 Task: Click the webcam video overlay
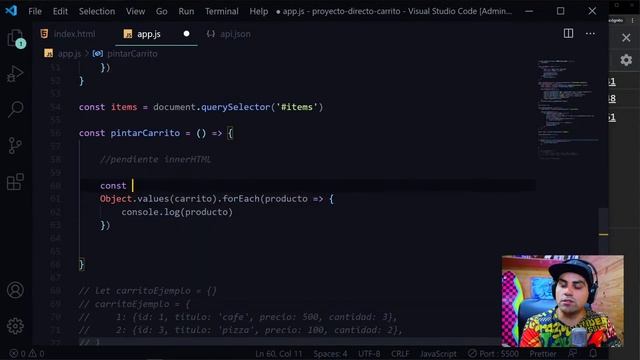click(x=562, y=301)
